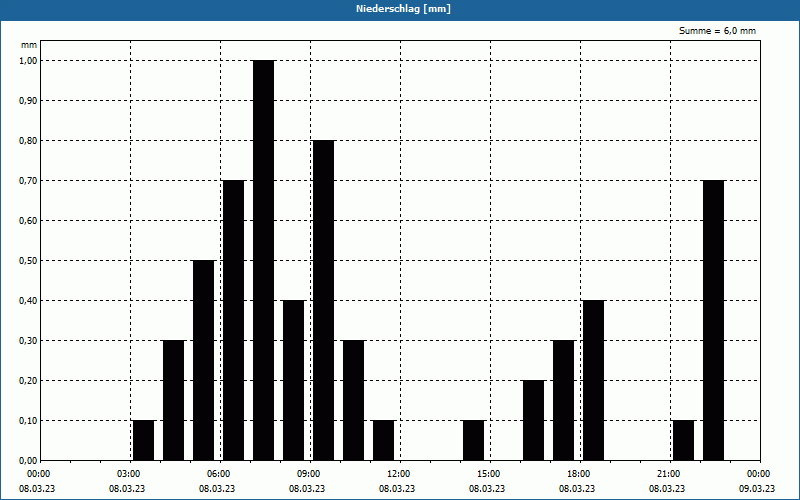800x500 pixels.
Task: Click the 0,10 y-axis value
Action: pyautogui.click(x=29, y=421)
